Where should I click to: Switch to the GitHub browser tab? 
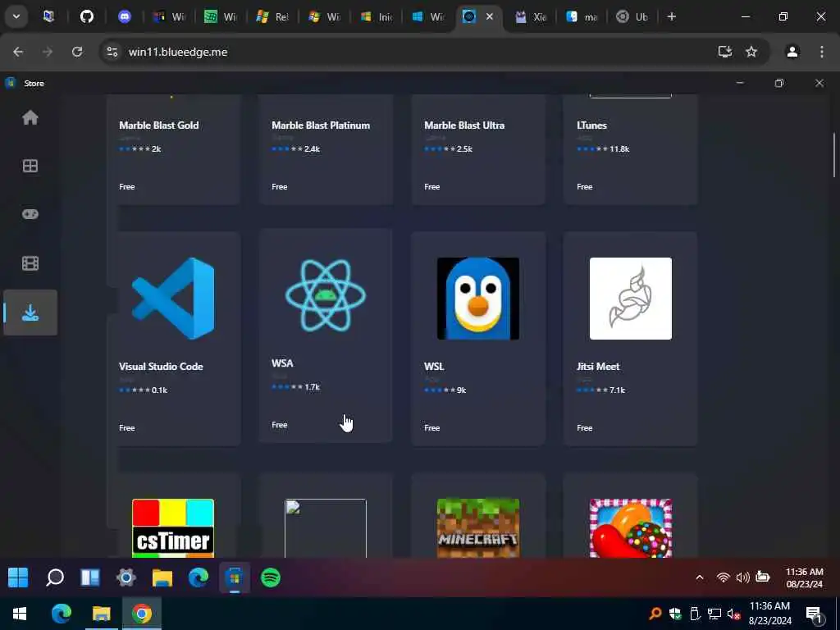pyautogui.click(x=87, y=16)
